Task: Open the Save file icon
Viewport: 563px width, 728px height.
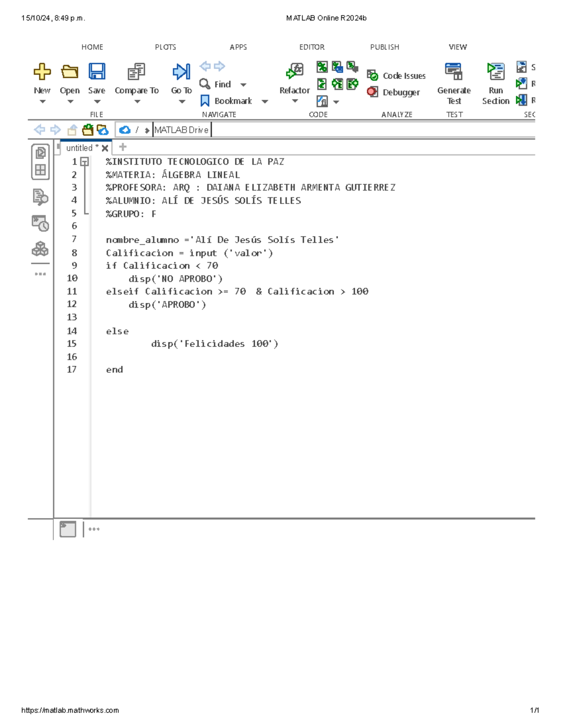Action: click(x=97, y=70)
